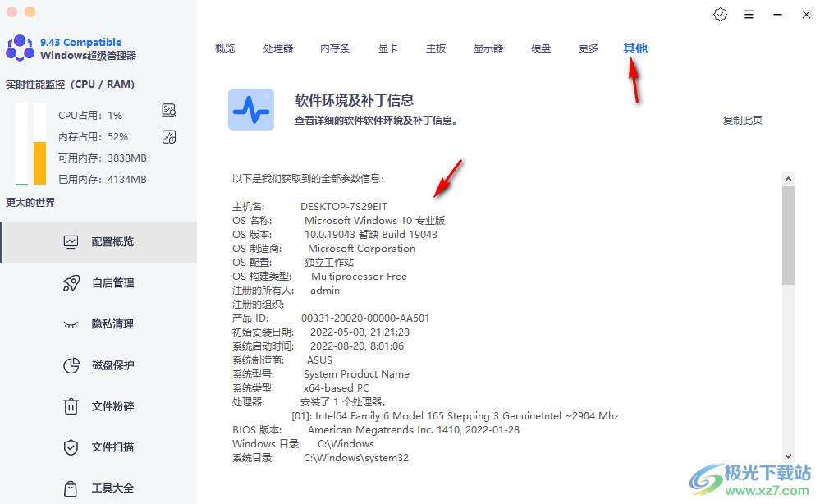Viewport: 820px width, 504px height.
Task: Click the 隐私清理 closed-eye icon
Action: [x=71, y=325]
